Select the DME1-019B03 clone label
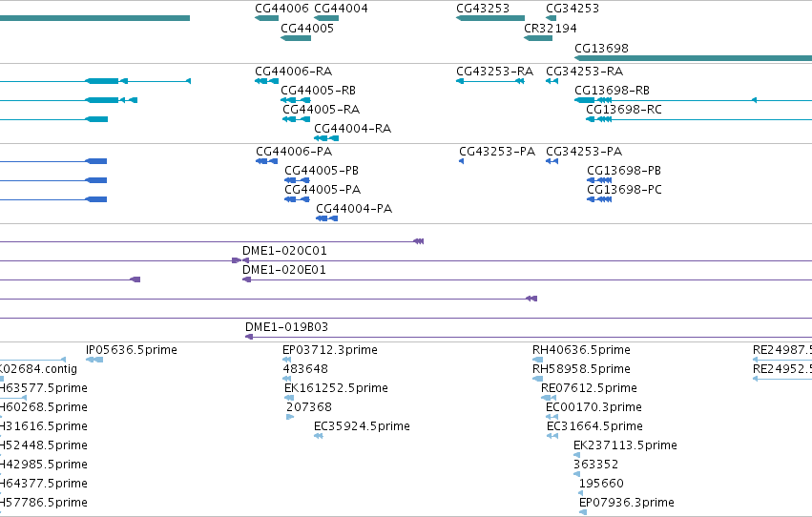This screenshot has width=812, height=517. 287,326
